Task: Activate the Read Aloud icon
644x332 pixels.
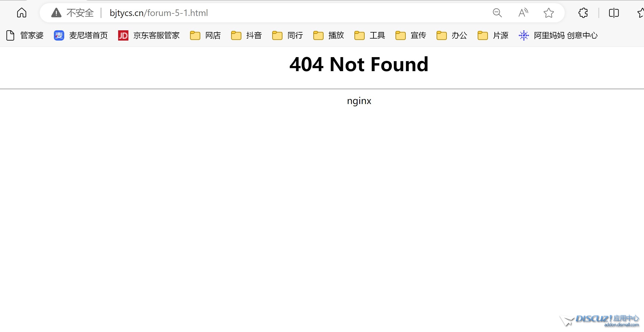Action: point(523,13)
